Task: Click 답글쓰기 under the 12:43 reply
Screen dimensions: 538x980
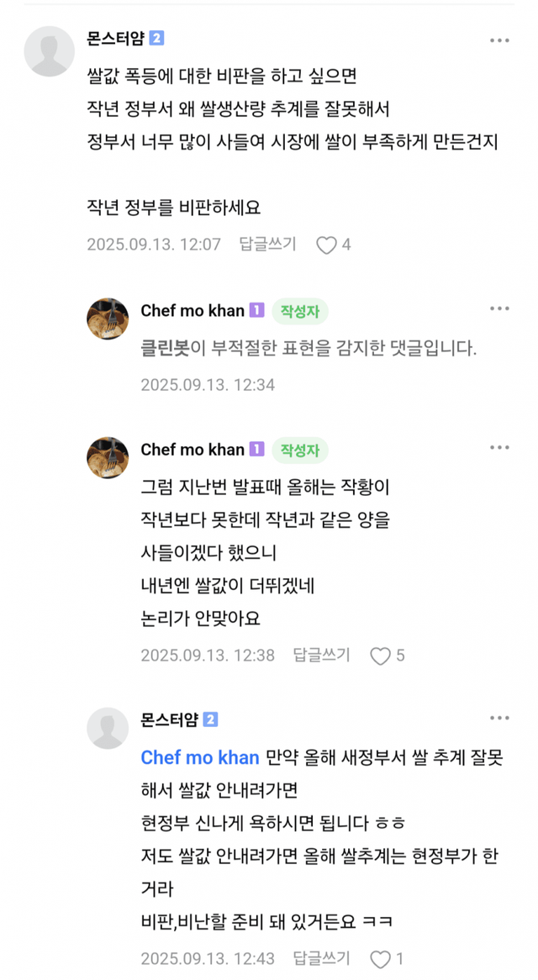Action: [x=321, y=959]
